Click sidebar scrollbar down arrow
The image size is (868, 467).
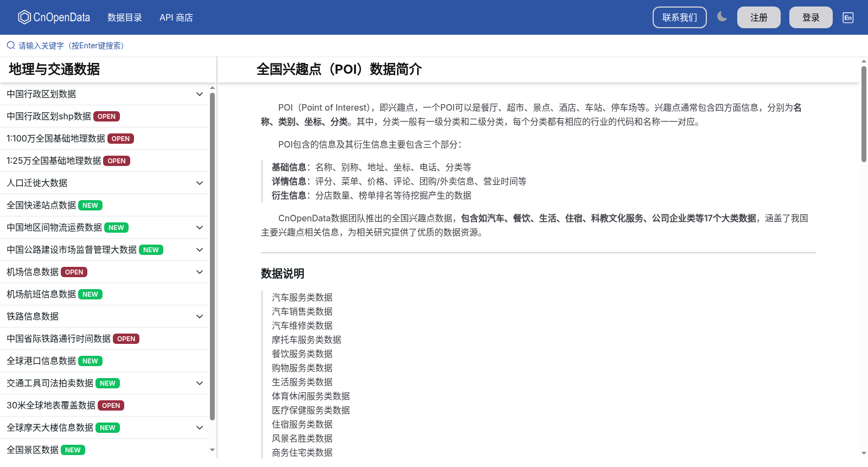pyautogui.click(x=212, y=450)
